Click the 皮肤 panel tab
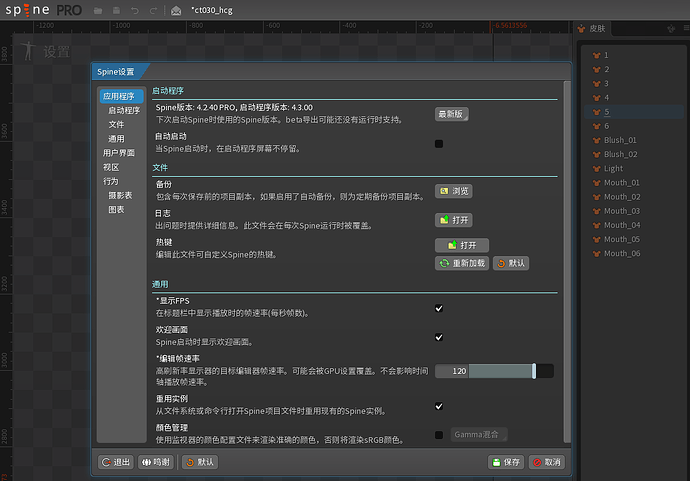 592,29
